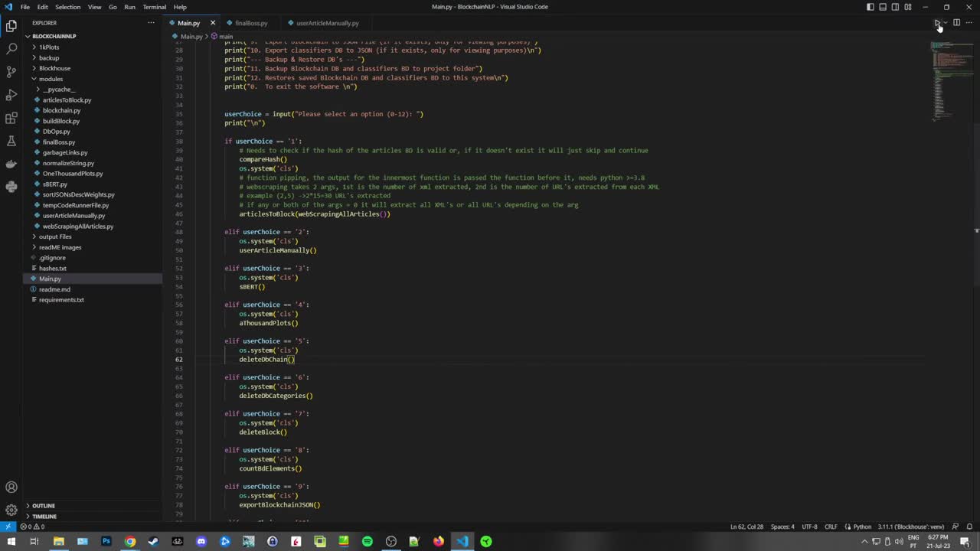Open the run options dropdown arrow
The width and height of the screenshot is (980, 551).
pos(946,23)
